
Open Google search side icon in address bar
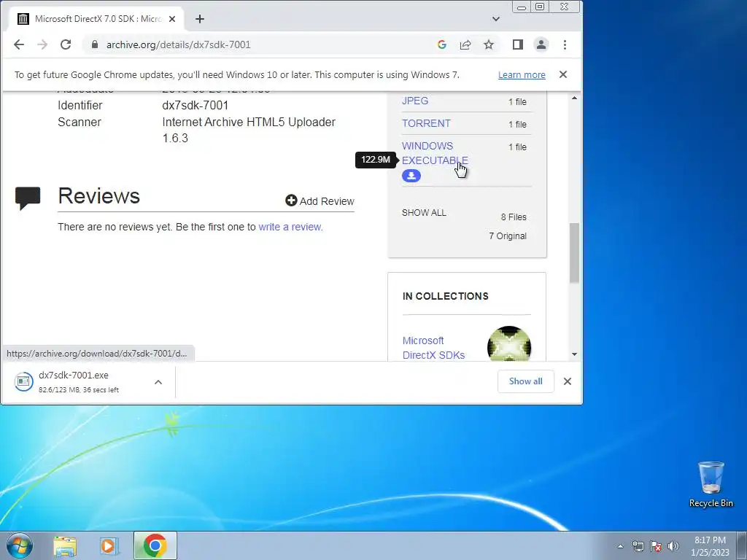(441, 44)
